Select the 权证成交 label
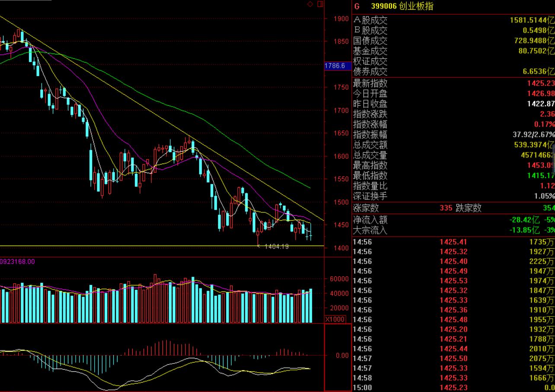Viewport: 555px width, 392px height. [370, 62]
